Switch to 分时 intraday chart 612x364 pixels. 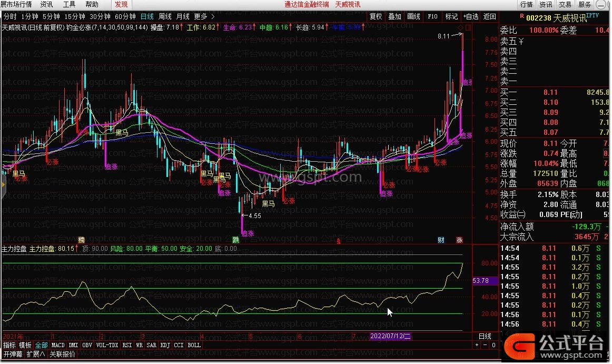[x=10, y=16]
